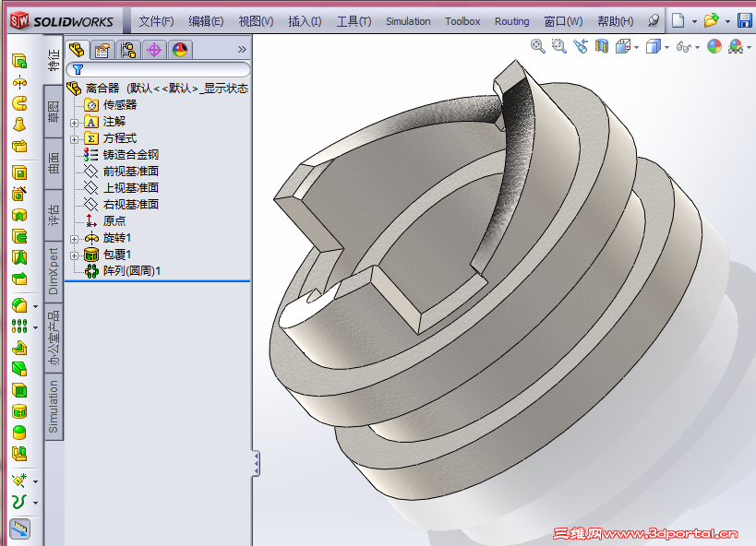Click the Zoom to Fit magnifier icon
Viewport: 756px width, 546px height.
[537, 46]
